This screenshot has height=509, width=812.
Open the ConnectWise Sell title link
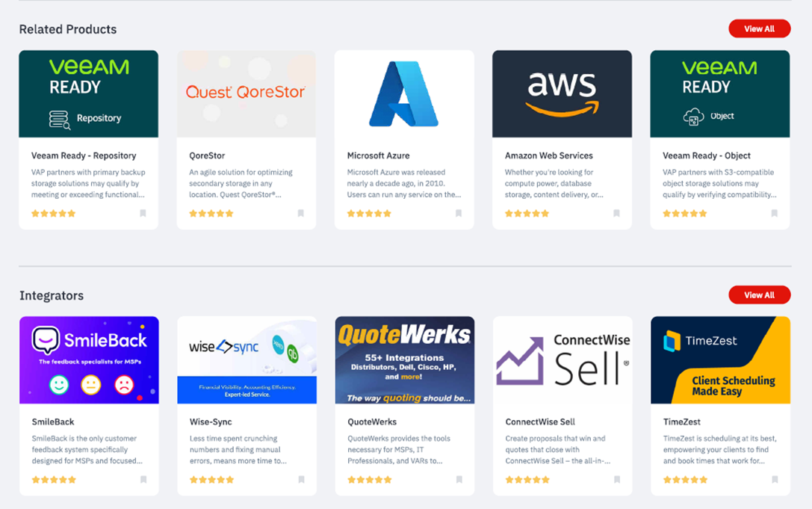pyautogui.click(x=540, y=422)
